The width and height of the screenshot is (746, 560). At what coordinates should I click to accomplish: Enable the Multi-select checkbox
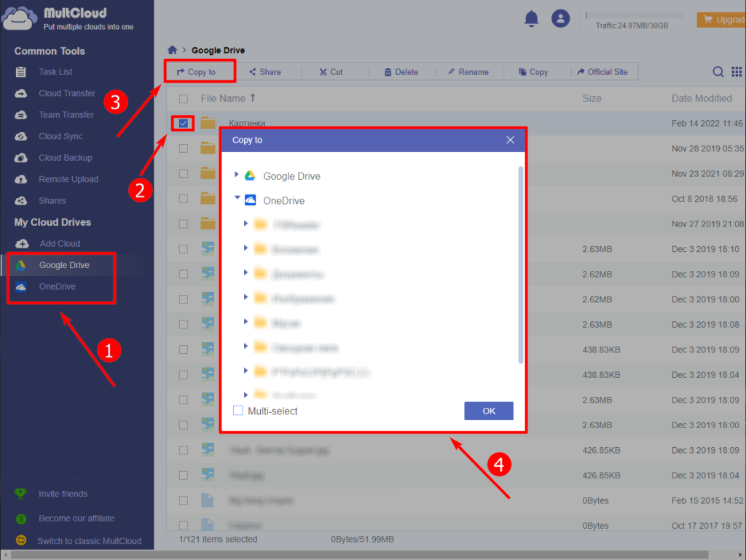pyautogui.click(x=238, y=411)
